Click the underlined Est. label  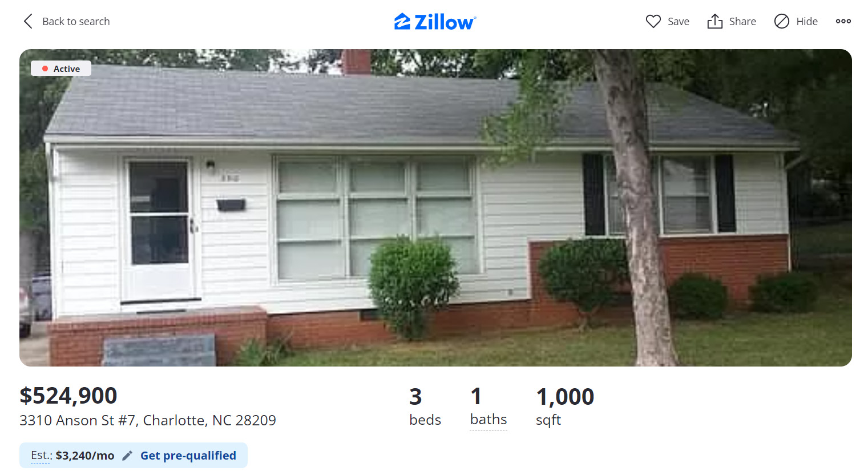[x=41, y=456]
